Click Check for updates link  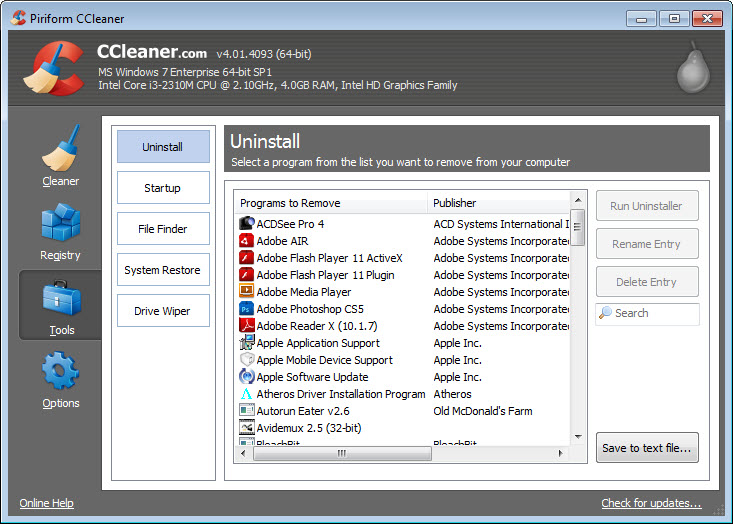click(x=651, y=503)
